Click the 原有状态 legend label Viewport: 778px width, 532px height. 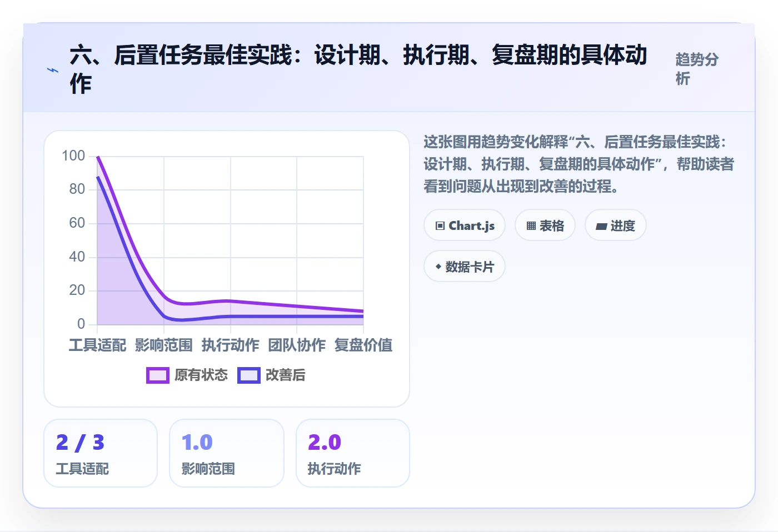[x=201, y=375]
